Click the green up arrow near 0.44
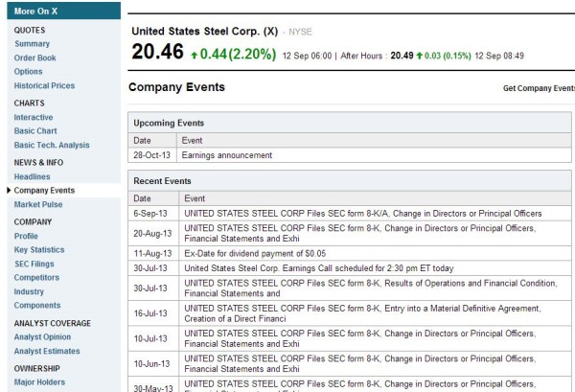 195,56
